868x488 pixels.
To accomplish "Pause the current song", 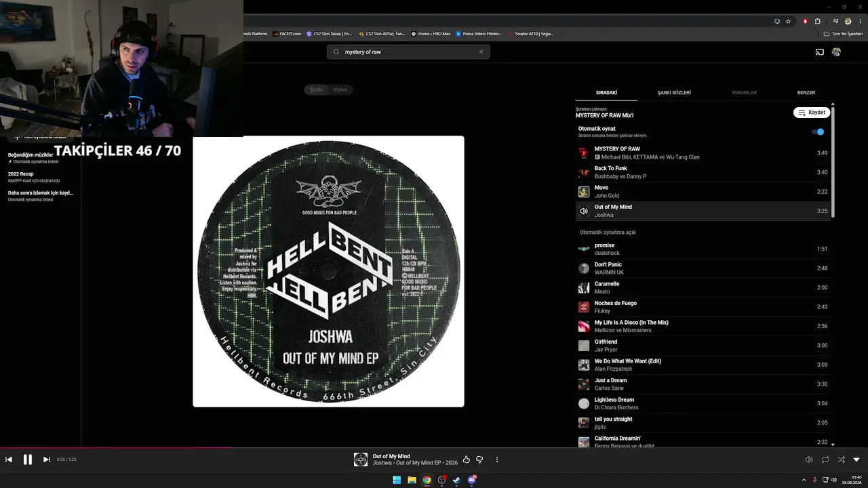I will pos(28,460).
